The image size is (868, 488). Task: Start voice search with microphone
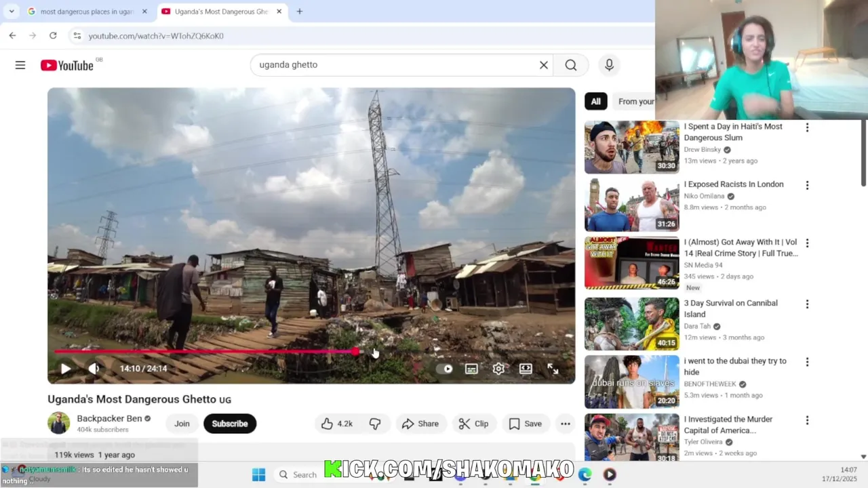point(609,65)
